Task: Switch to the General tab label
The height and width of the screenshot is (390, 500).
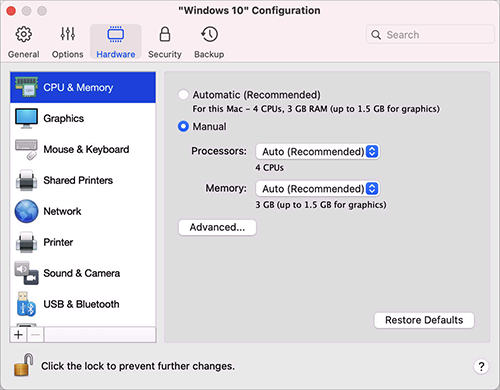Action: pyautogui.click(x=24, y=54)
